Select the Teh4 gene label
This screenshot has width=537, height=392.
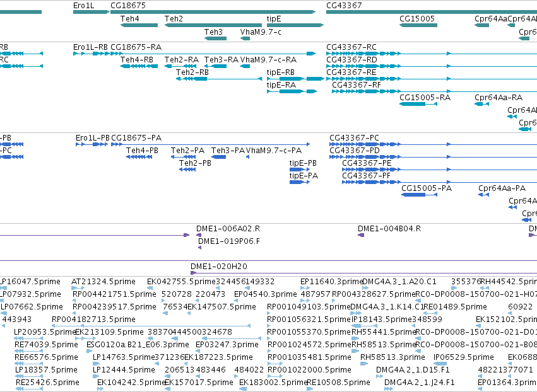click(130, 19)
